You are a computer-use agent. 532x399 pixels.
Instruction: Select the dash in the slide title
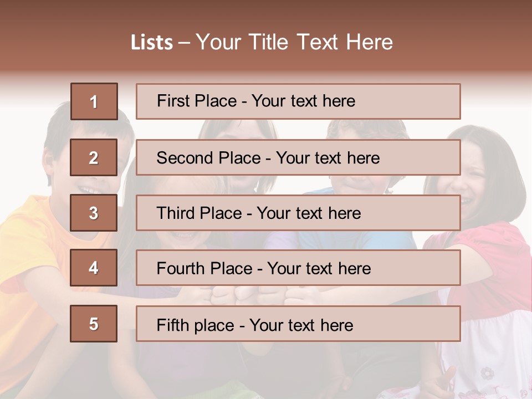click(x=184, y=43)
